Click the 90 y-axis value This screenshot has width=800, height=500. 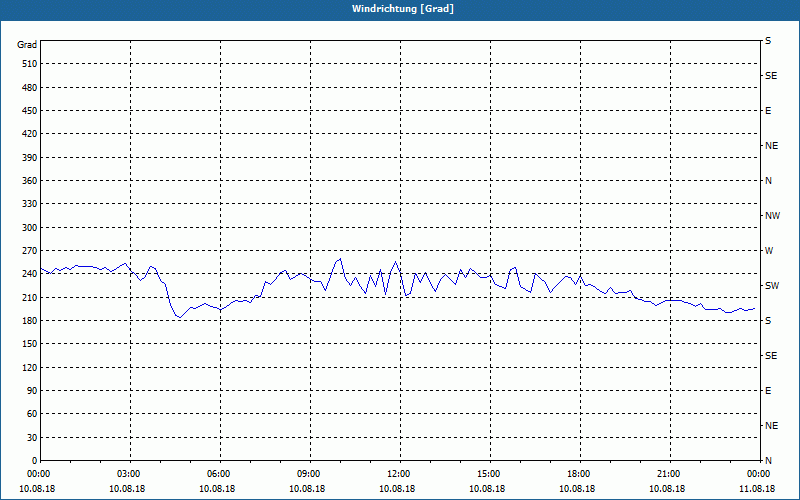32,391
